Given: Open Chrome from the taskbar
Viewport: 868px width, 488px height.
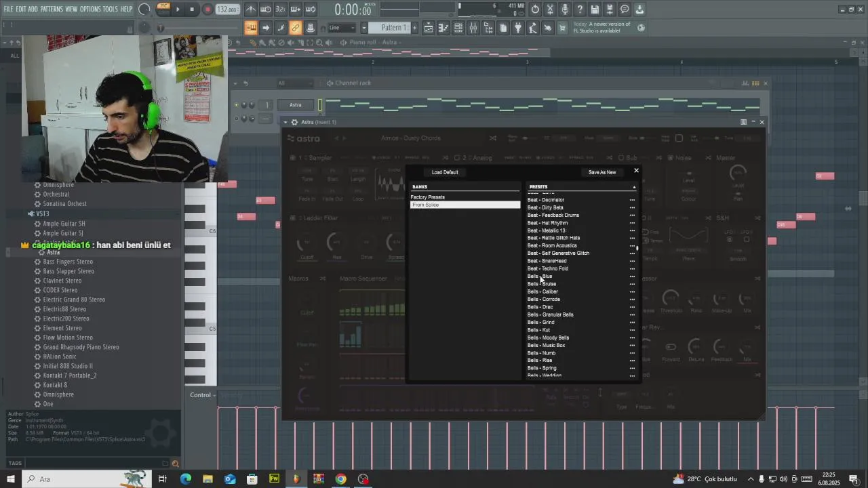Looking at the screenshot, I should click(340, 479).
